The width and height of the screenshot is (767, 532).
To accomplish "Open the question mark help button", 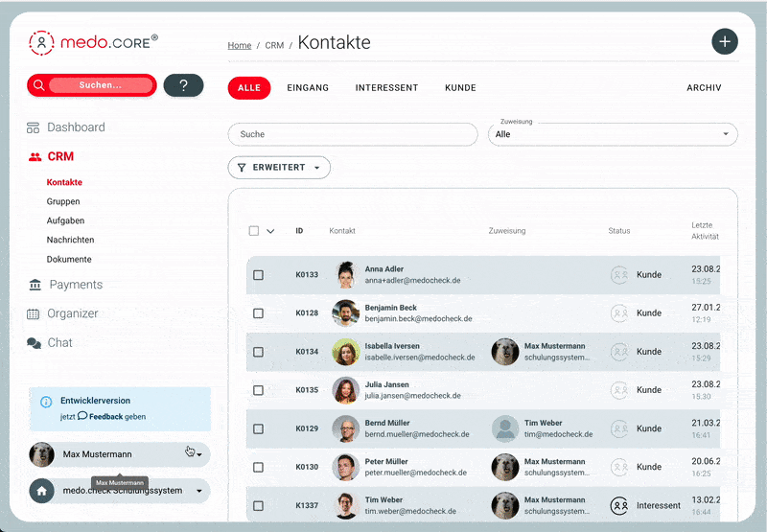I will click(183, 85).
